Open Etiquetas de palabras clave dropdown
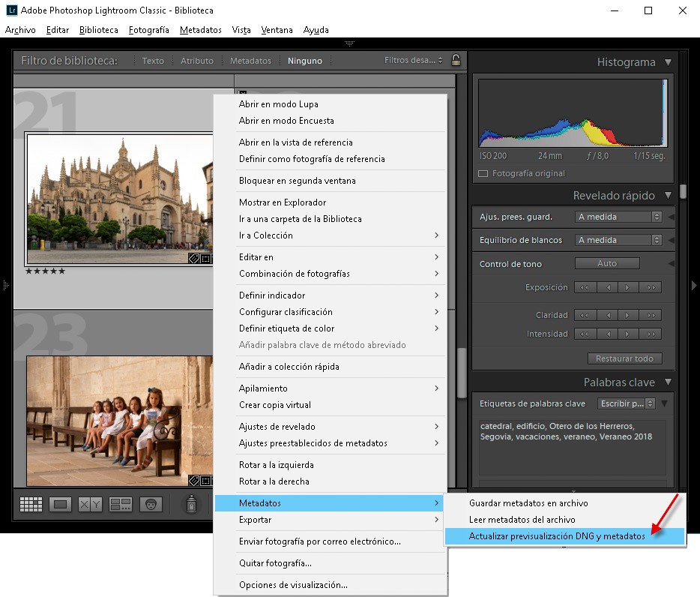Viewport: 700px width, 597px height. click(x=627, y=403)
